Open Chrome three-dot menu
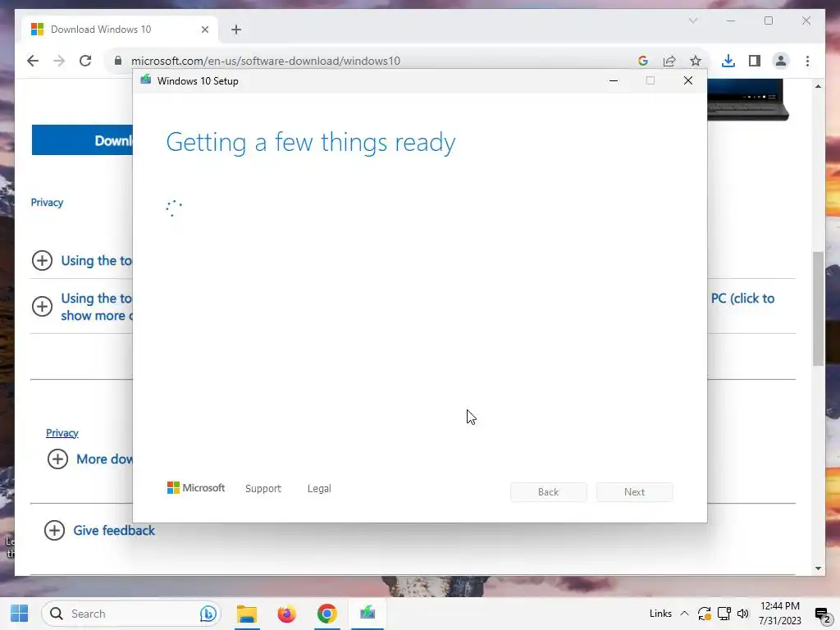Viewport: 840px width, 630px height. [x=807, y=61]
